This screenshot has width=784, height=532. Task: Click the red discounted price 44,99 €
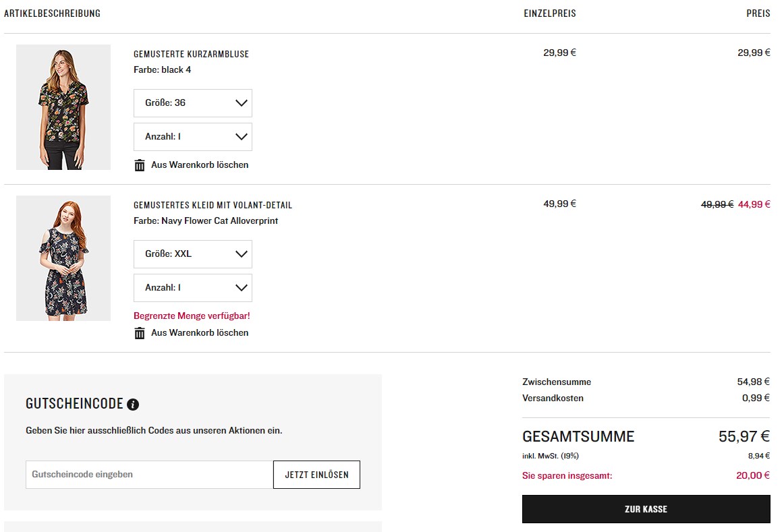tap(754, 204)
